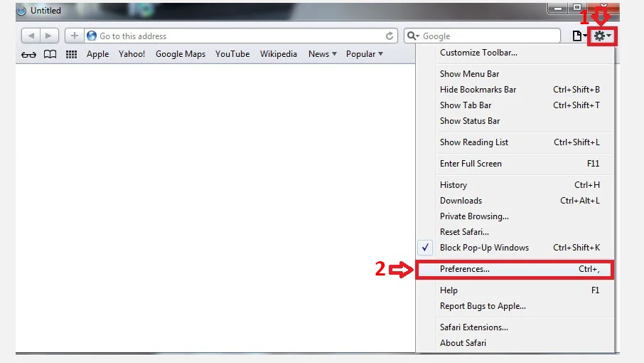Open the Wikipedia bookmark link

click(x=279, y=54)
